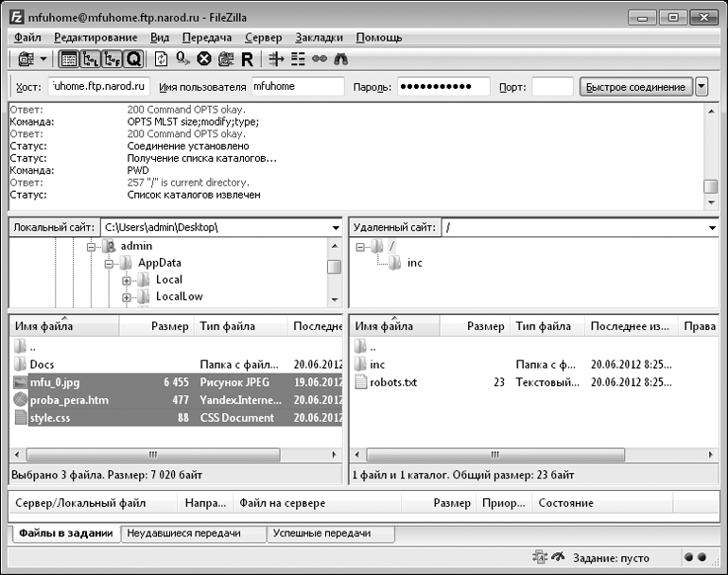728x575 pixels.
Task: Click the Имя пользователя field
Action: [298, 86]
